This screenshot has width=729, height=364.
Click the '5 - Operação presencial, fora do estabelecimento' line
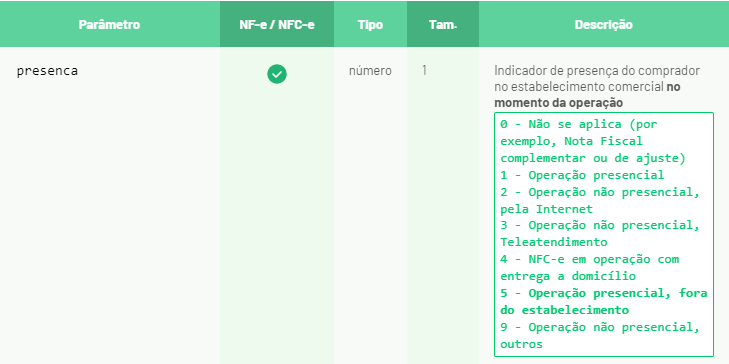coord(604,302)
